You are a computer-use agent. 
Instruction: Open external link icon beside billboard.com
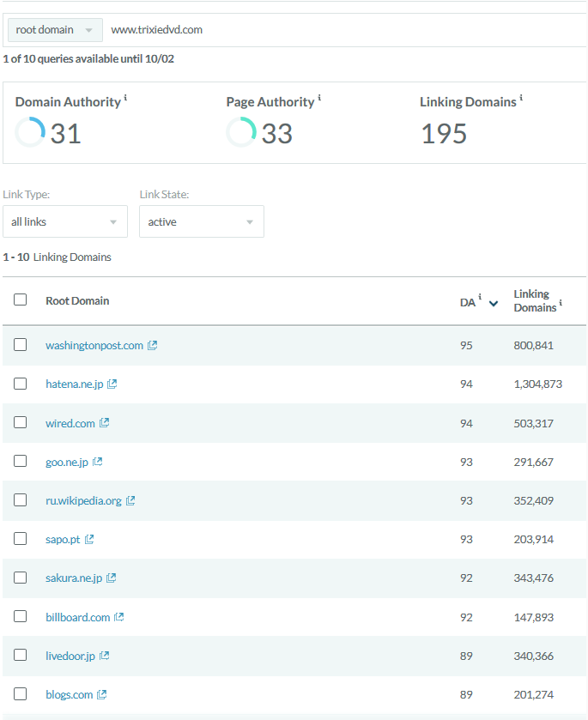point(119,617)
